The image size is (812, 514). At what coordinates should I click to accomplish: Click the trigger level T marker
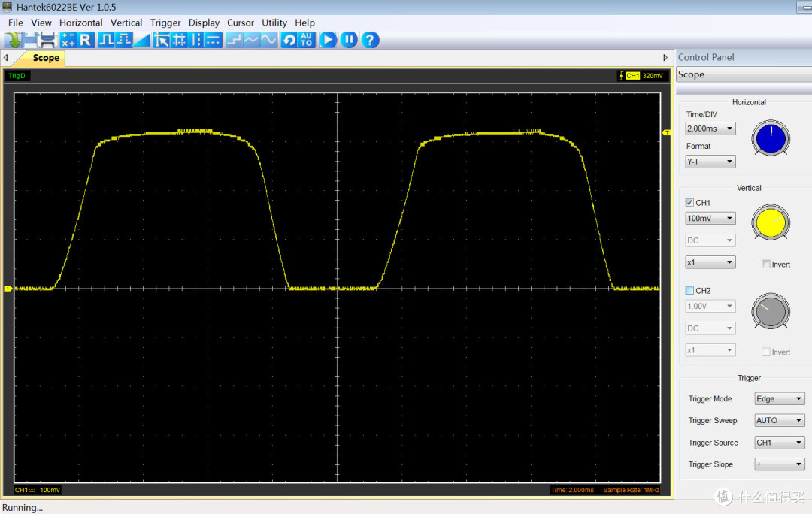(666, 132)
